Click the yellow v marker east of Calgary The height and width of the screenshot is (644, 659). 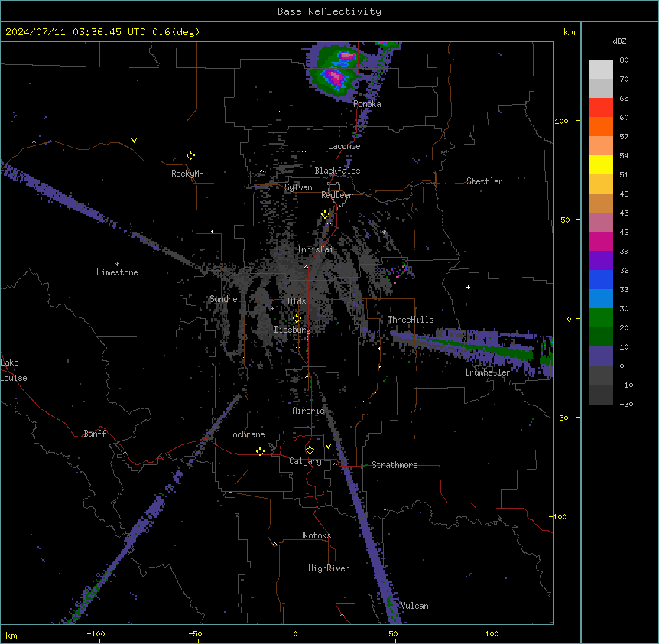[328, 447]
